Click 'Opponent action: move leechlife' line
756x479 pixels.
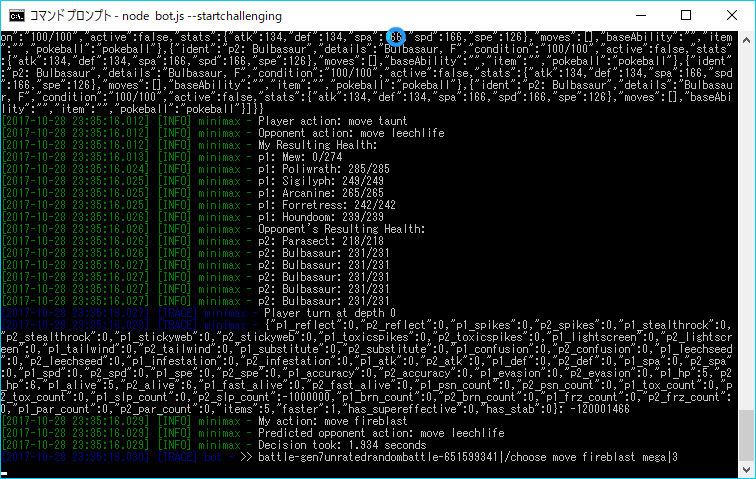click(351, 133)
